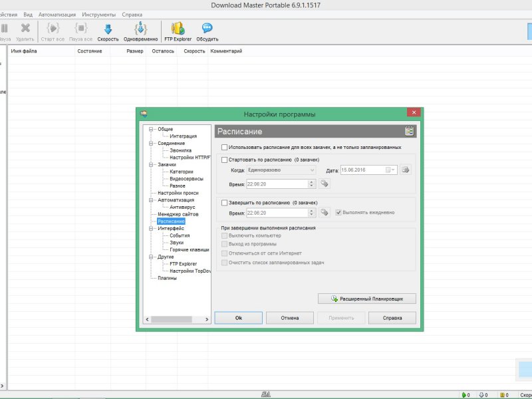The width and height of the screenshot is (532, 399).
Task: Click the Имя файла column header
Action: tap(41, 51)
